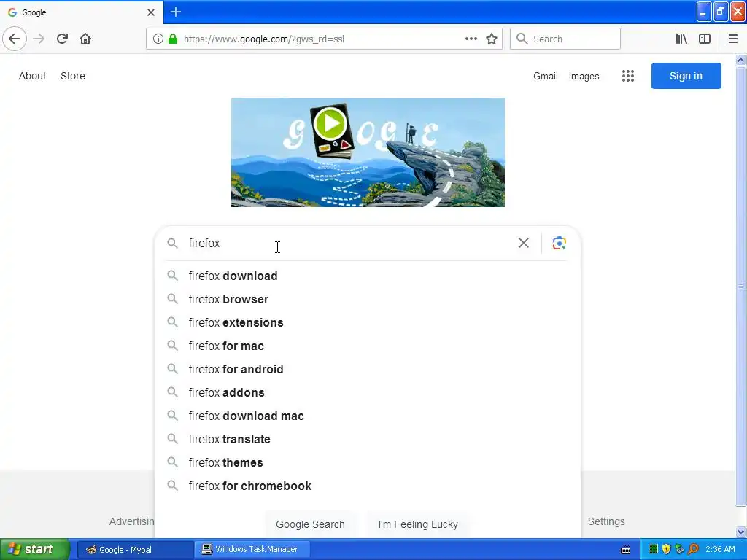Switch to Windows Task Manager taskbar item
The width and height of the screenshot is (747, 560).
point(252,550)
